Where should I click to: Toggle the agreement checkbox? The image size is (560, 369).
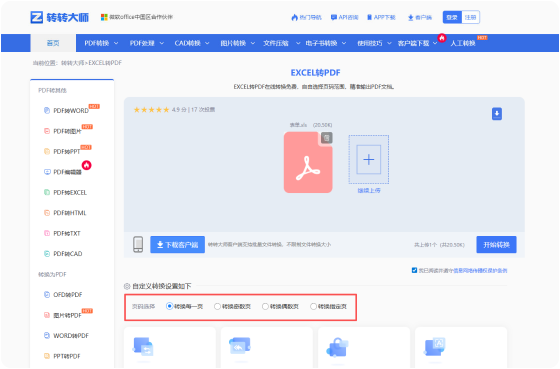[x=414, y=270]
